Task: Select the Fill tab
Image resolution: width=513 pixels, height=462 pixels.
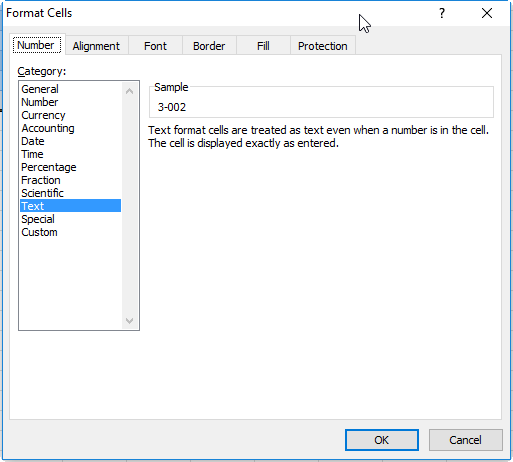Action: (x=263, y=46)
